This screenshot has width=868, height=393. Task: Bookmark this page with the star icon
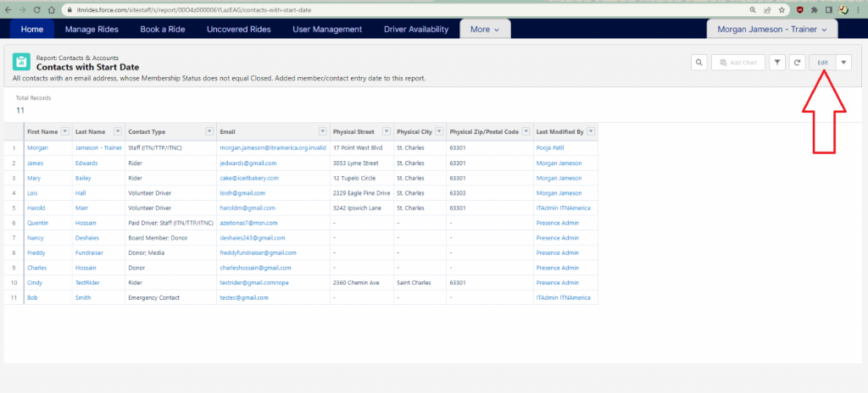pos(781,9)
